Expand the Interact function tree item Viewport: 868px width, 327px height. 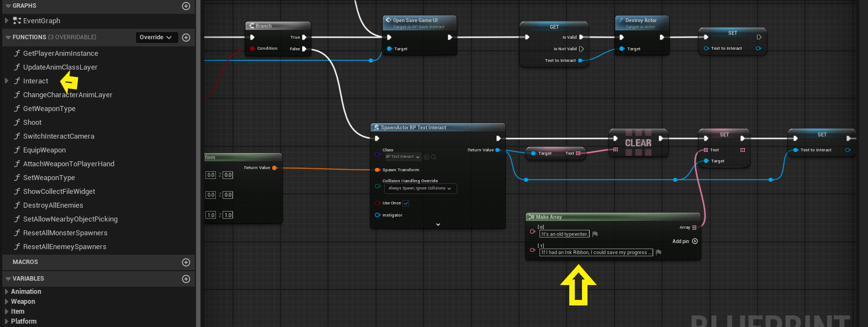[7, 81]
